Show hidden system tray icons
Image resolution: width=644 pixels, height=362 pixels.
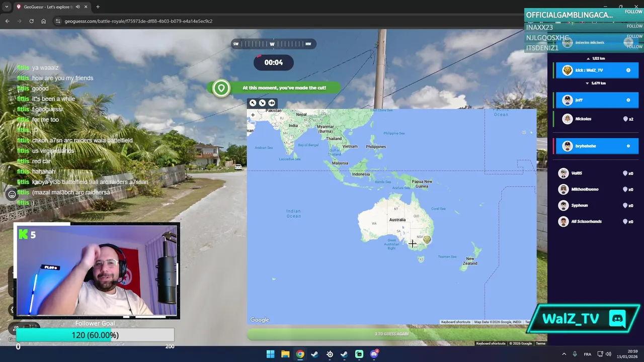coord(563,354)
